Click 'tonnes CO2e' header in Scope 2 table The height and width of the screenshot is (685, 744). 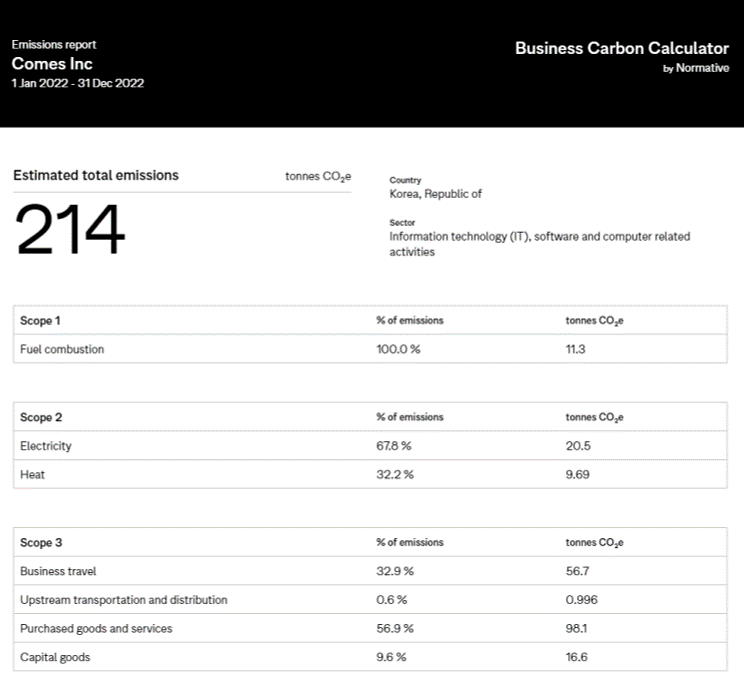click(595, 418)
